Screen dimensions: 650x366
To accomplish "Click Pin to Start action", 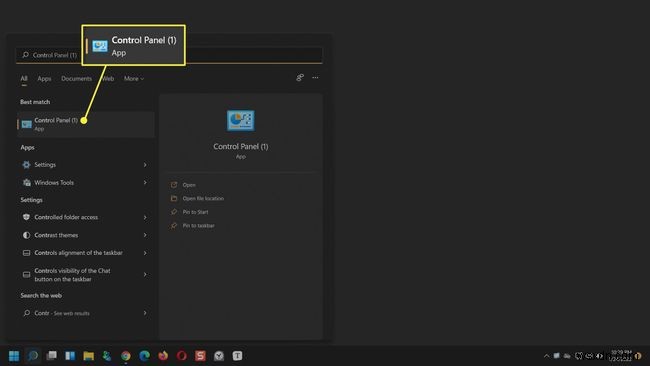I will 195,212.
